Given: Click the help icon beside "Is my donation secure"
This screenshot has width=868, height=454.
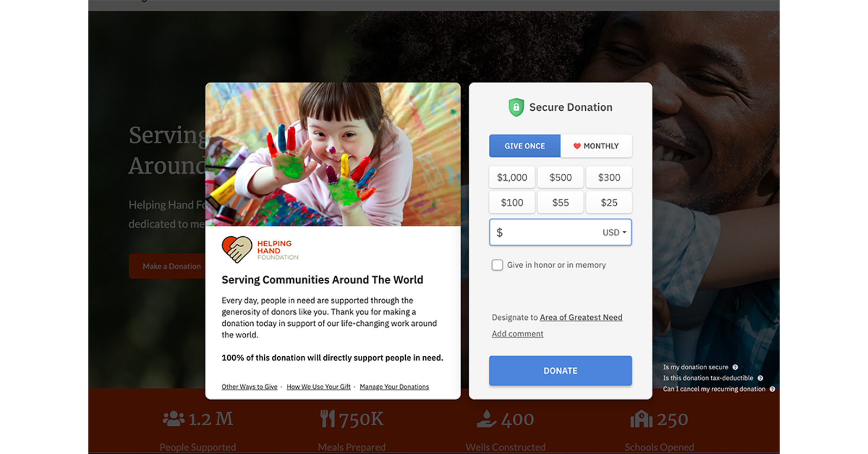Looking at the screenshot, I should click(735, 367).
